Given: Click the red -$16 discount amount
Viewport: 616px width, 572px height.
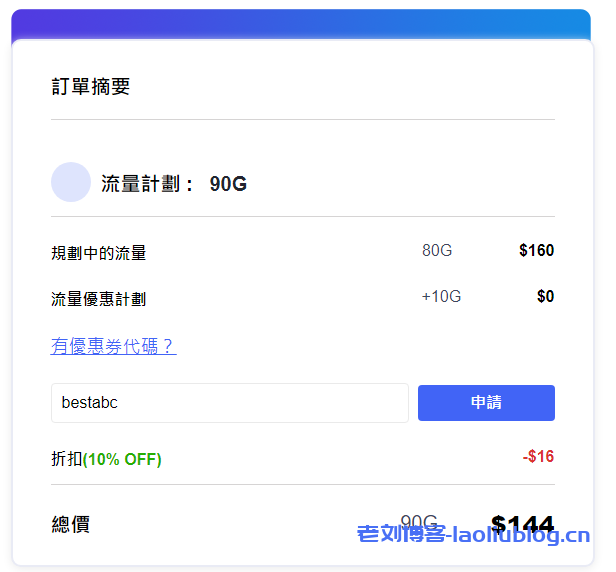Looking at the screenshot, I should (538, 456).
